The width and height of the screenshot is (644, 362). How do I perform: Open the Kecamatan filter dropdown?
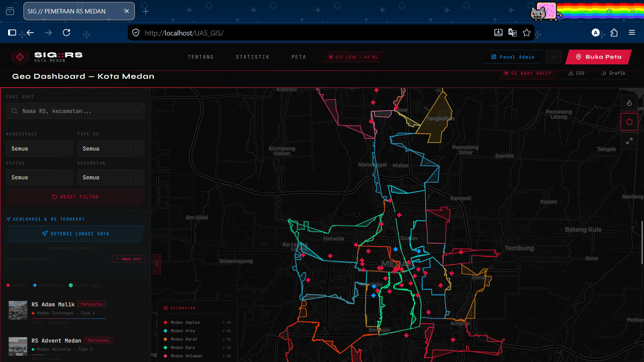pyautogui.click(x=111, y=177)
